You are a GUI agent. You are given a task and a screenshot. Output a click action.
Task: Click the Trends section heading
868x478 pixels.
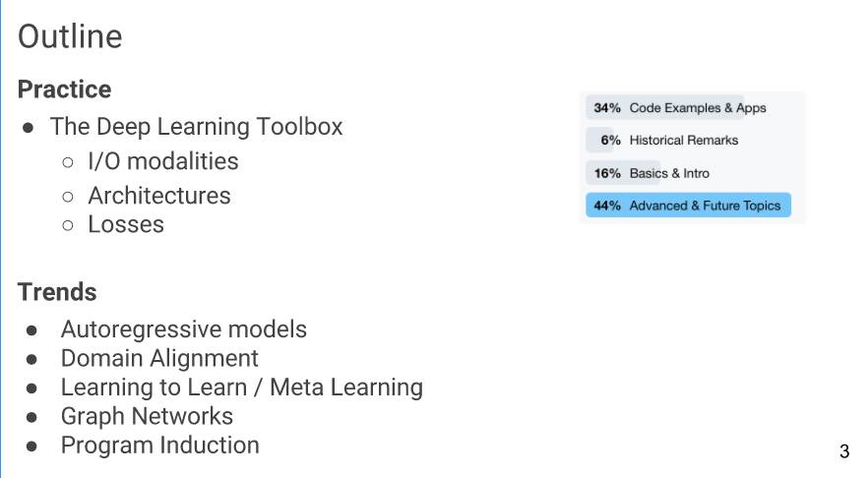[x=57, y=291]
